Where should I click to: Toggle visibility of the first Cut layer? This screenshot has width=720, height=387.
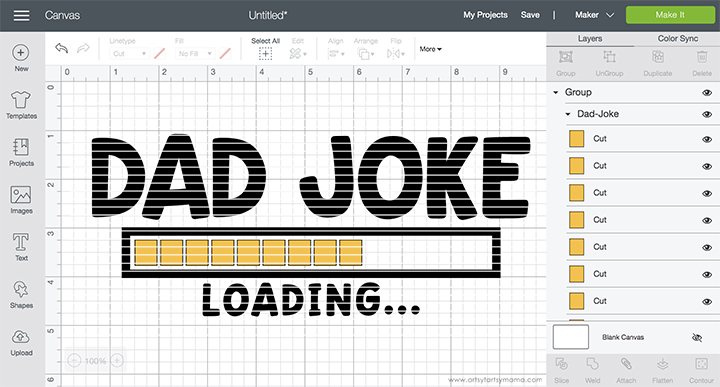point(707,139)
